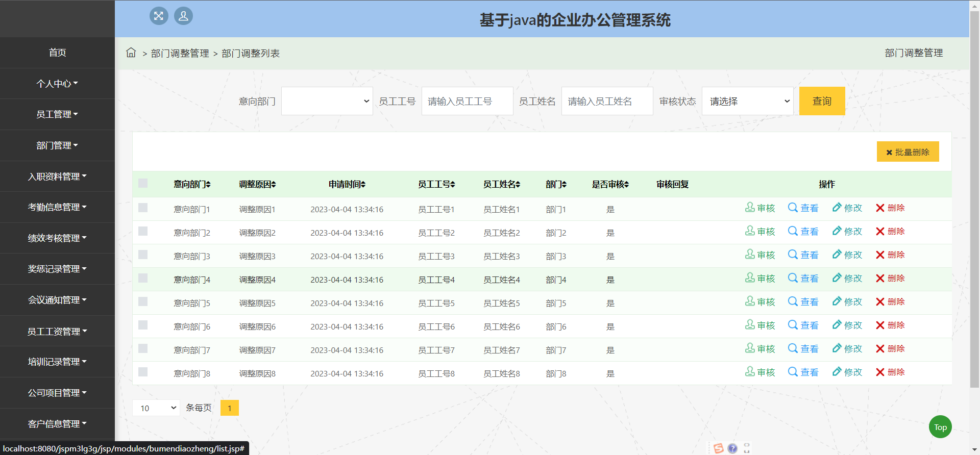
Task: Check the box for row 意向部门5
Action: coord(143,301)
